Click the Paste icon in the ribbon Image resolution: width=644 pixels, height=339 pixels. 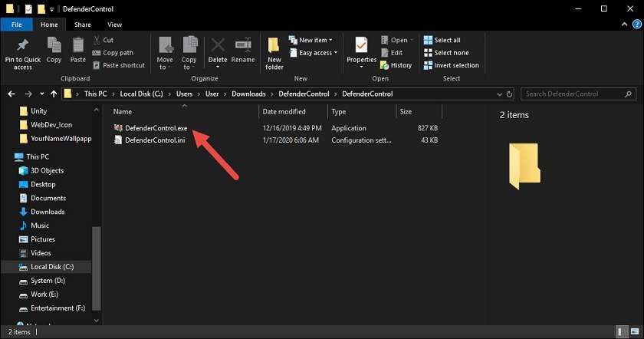tap(78, 46)
